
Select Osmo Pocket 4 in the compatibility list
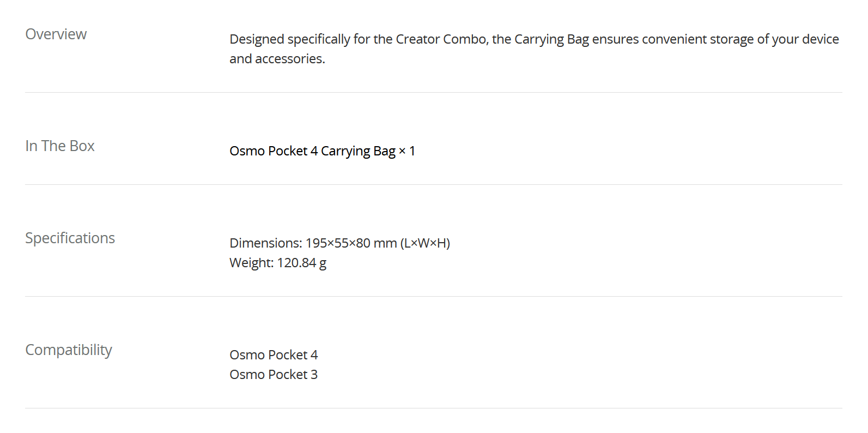[274, 355]
